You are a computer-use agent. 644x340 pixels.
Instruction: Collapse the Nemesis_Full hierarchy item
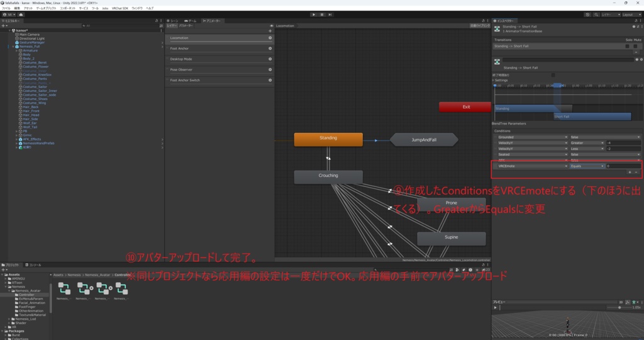[x=13, y=47]
